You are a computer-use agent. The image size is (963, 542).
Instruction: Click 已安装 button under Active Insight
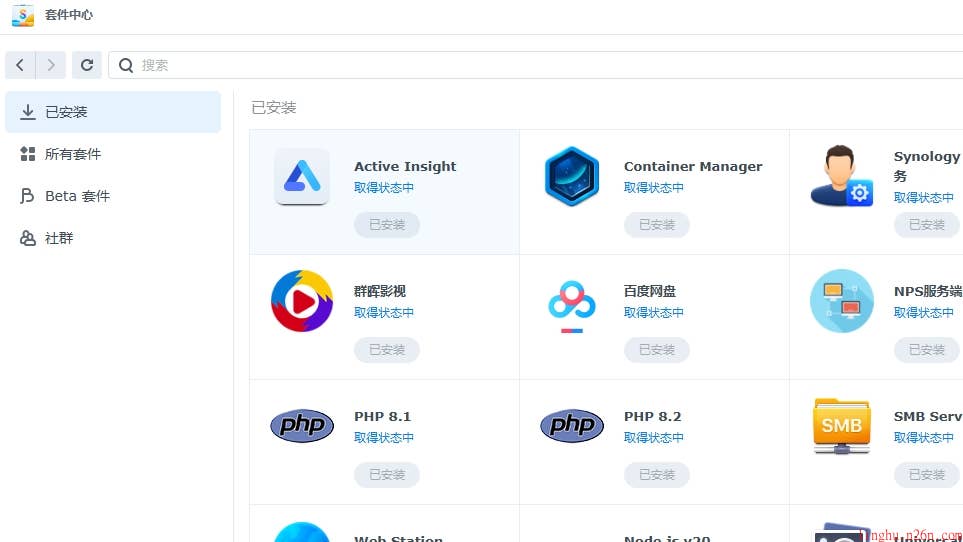(x=387, y=225)
